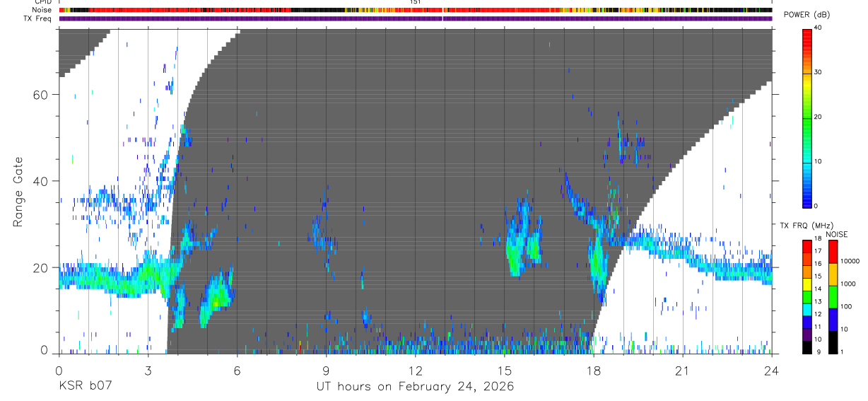
Task: Click the 12 tick on the UT hours axis
Action: click(415, 369)
